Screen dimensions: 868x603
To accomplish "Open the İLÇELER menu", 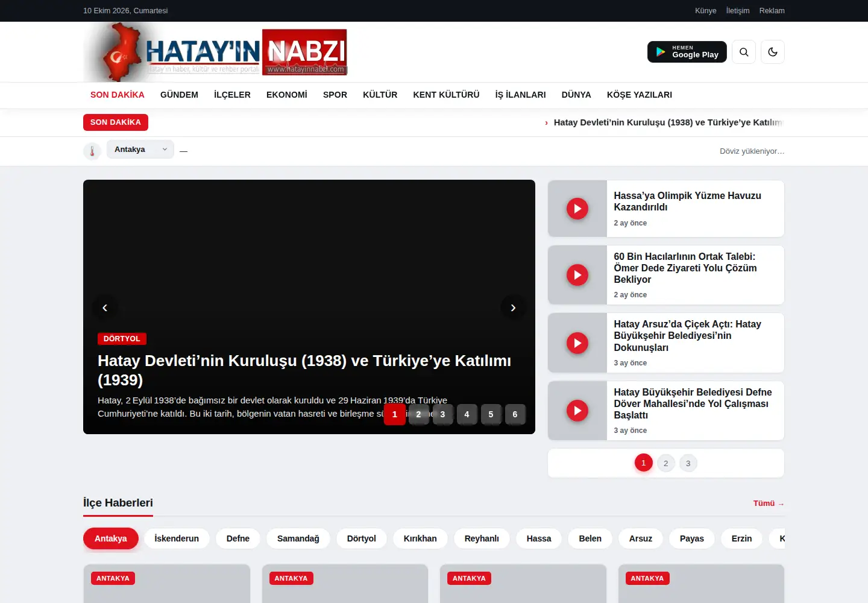I will coord(232,95).
